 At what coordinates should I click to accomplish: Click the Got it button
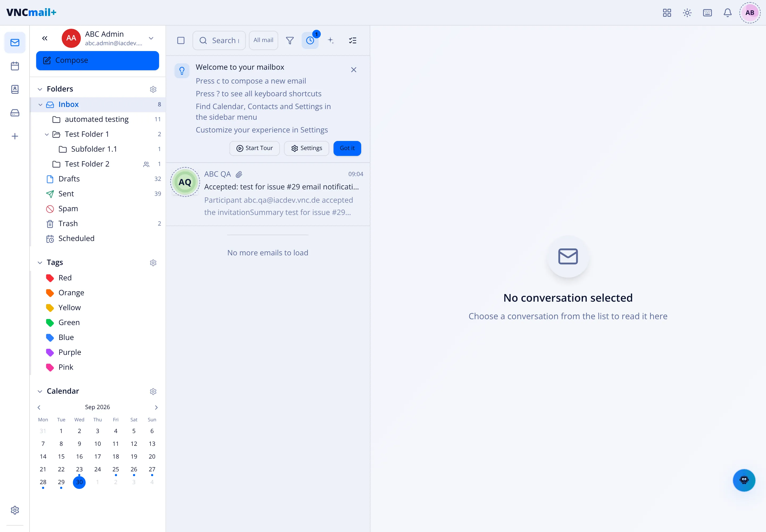pos(347,148)
